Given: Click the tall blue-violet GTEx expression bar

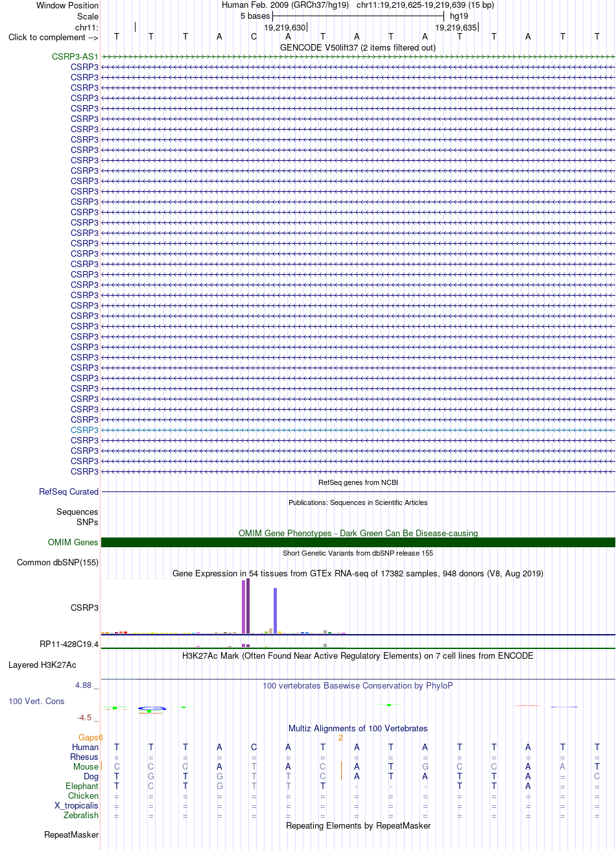Looking at the screenshot, I should coord(276,611).
